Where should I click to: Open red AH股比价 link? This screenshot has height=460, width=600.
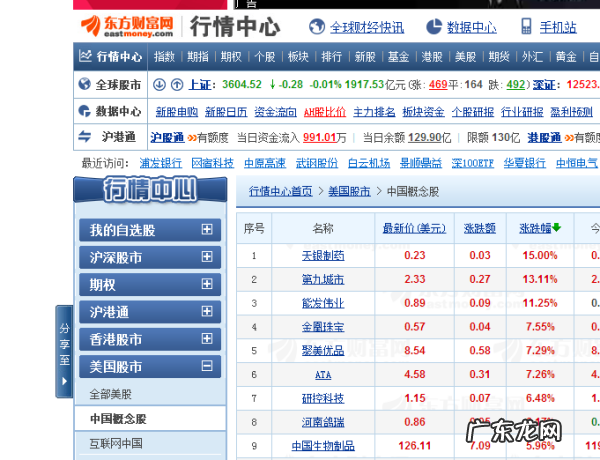tap(325, 112)
